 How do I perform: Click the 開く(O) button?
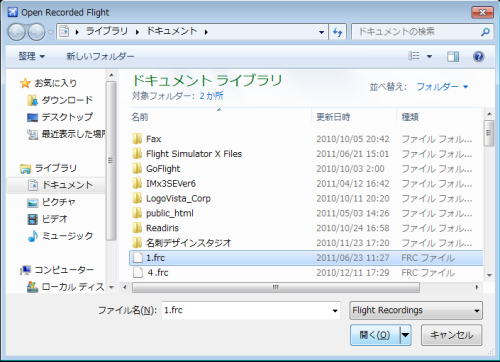(375, 335)
